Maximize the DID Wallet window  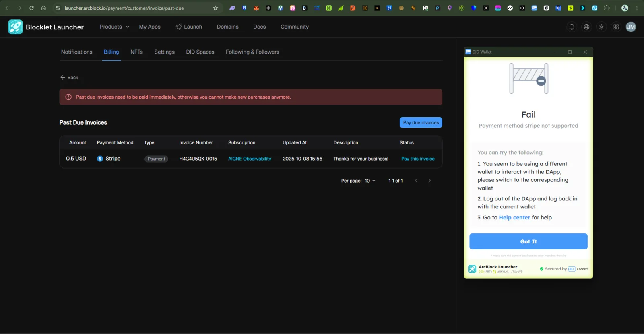570,52
